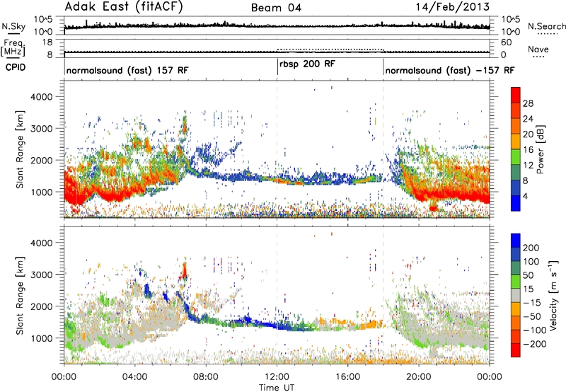Click the gray segment of the Velocity colorbar
The height and width of the screenshot is (392, 566).
516,295
